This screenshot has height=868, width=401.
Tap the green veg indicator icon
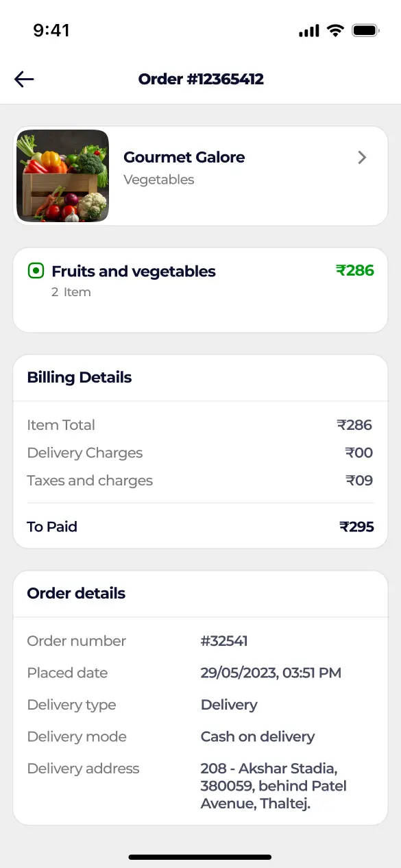(x=36, y=271)
